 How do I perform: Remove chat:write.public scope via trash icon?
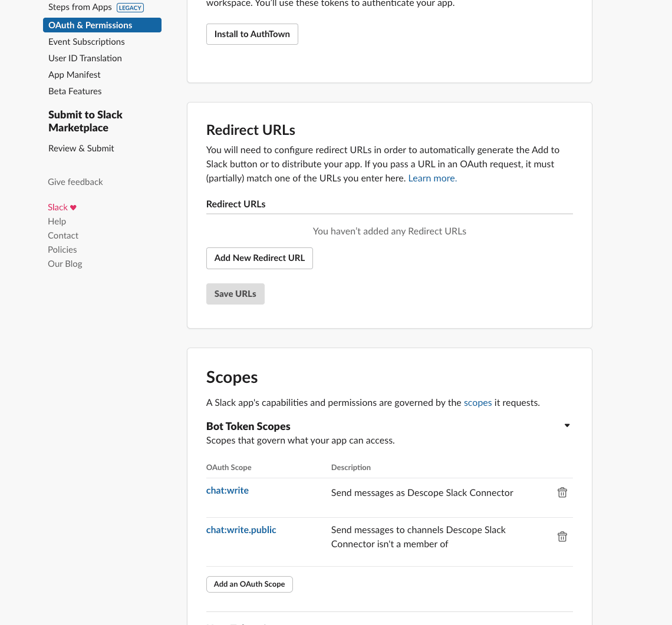pos(562,536)
